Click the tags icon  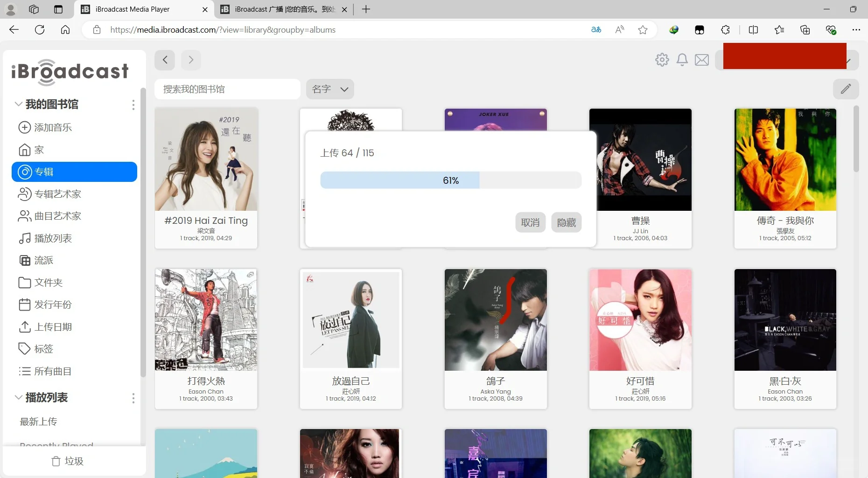(x=24, y=349)
